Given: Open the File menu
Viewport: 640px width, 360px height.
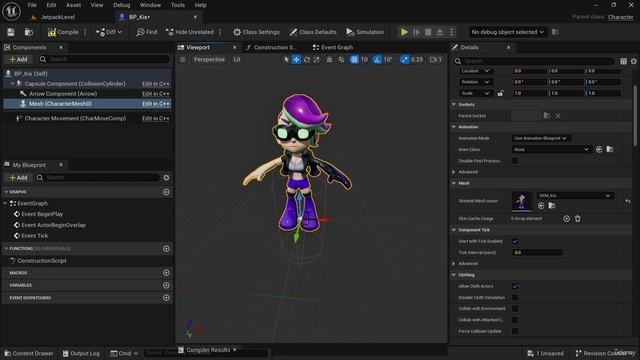Looking at the screenshot, I should click(32, 5).
